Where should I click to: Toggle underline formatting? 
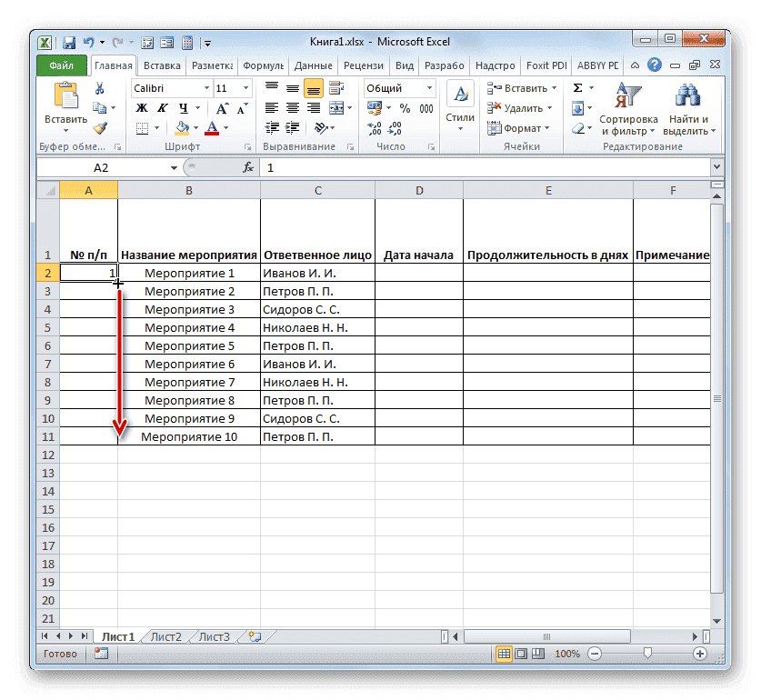[184, 108]
